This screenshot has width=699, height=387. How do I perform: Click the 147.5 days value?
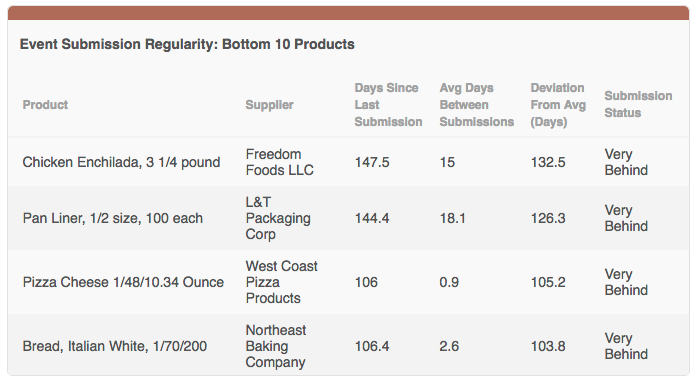pyautogui.click(x=372, y=162)
